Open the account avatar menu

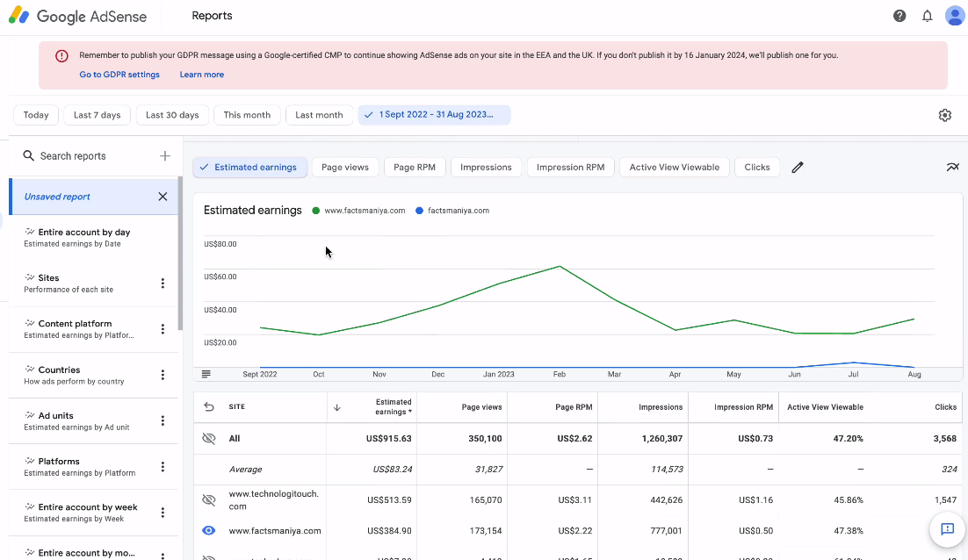tap(955, 16)
